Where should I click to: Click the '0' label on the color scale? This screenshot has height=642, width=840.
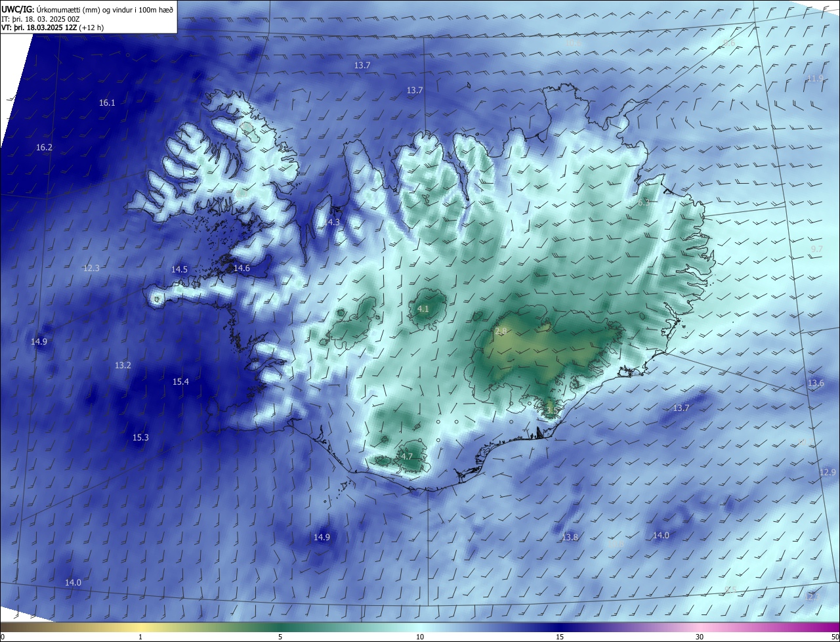point(3,637)
